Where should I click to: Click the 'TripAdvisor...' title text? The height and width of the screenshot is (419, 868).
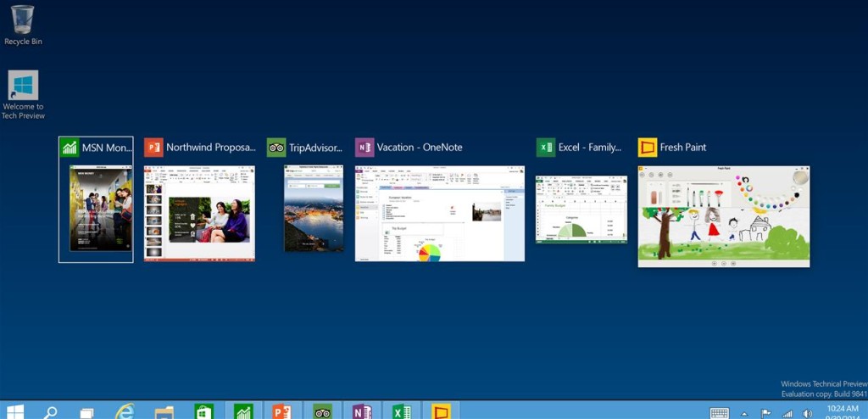tap(315, 148)
